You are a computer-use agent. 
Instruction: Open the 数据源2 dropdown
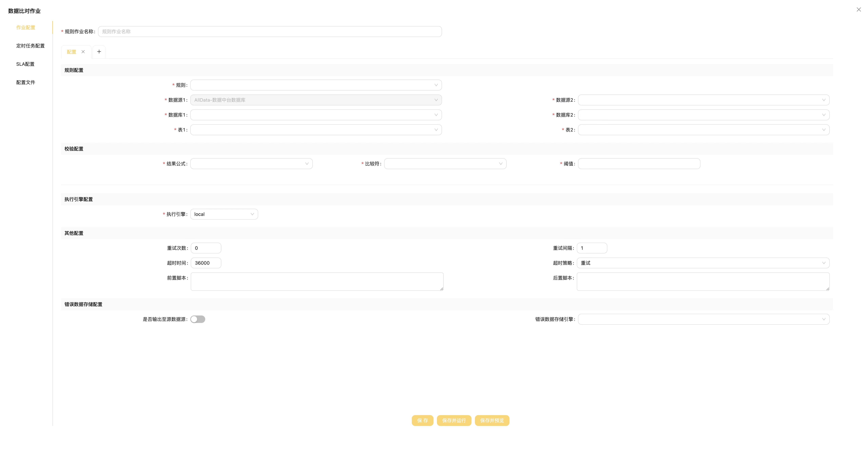point(703,100)
